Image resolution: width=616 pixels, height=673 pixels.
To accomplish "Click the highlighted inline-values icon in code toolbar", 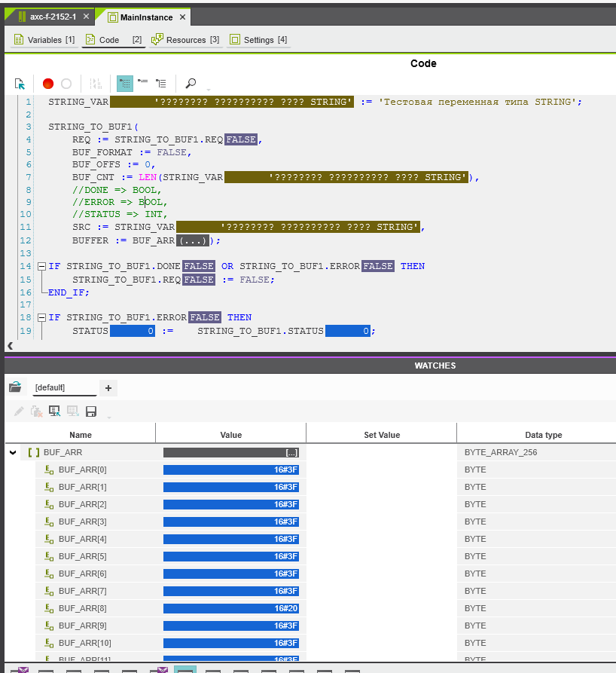I will click(x=125, y=84).
